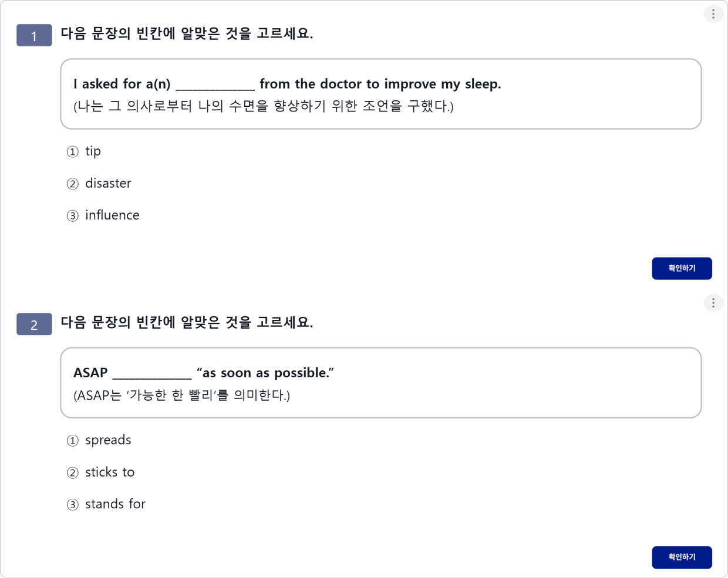Click the question number 2 badge
This screenshot has height=578, width=728.
[34, 324]
